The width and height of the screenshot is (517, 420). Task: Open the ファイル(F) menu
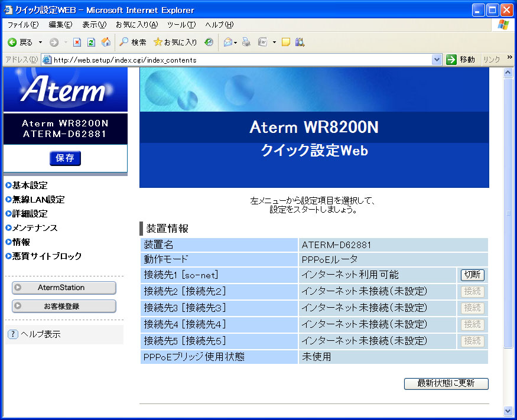(x=23, y=25)
